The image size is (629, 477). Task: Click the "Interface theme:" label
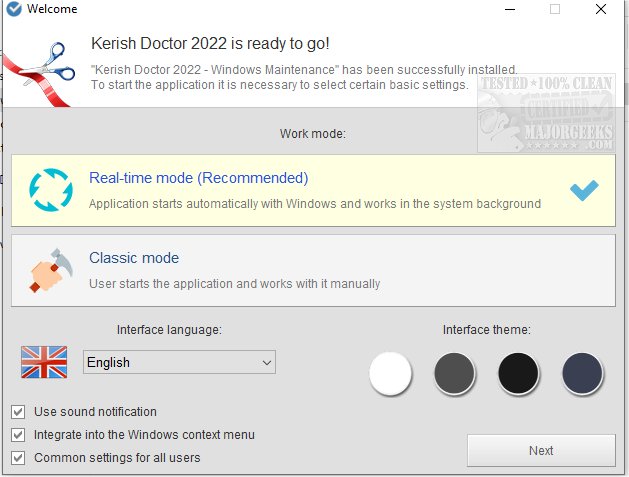click(487, 330)
